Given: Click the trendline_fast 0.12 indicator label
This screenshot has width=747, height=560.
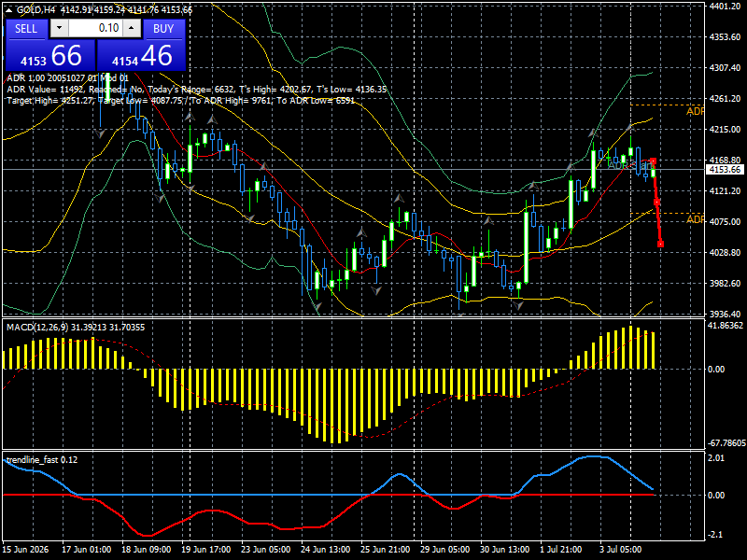Looking at the screenshot, I should [42, 459].
